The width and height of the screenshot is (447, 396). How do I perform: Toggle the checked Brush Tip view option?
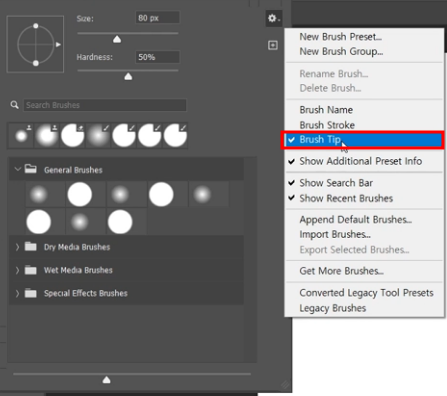point(363,140)
